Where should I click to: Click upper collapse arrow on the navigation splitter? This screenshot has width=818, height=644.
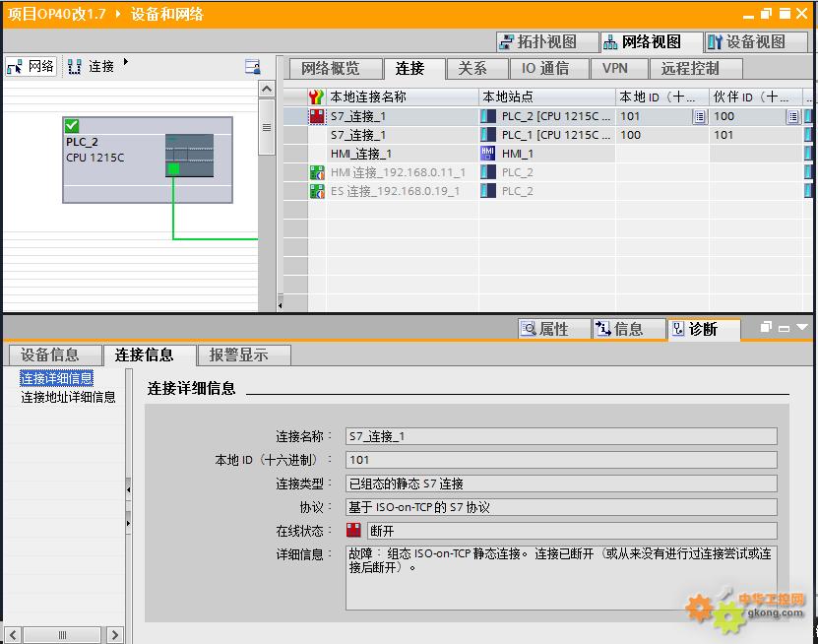[128, 490]
